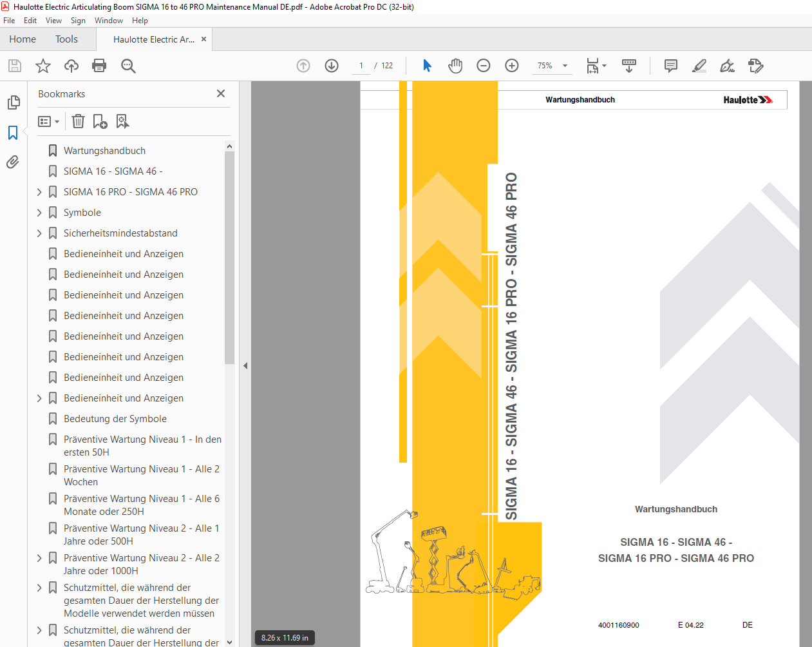Delete the selected bookmark
This screenshot has height=647, width=812.
pyautogui.click(x=78, y=121)
